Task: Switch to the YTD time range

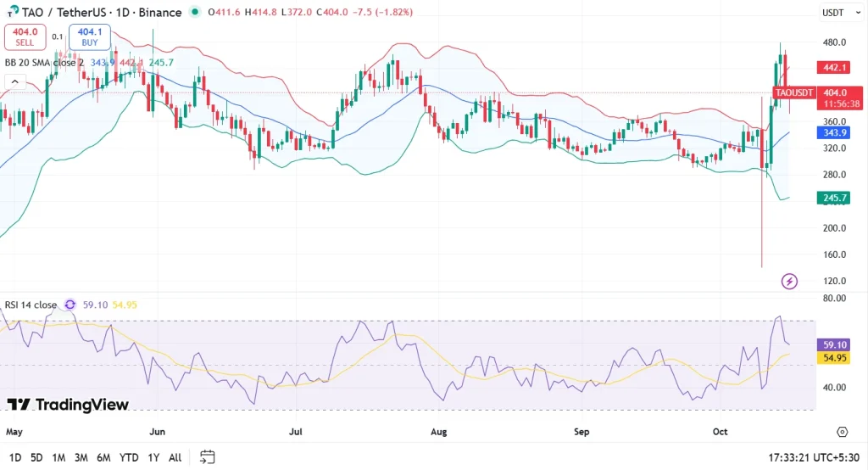Action: 129,457
